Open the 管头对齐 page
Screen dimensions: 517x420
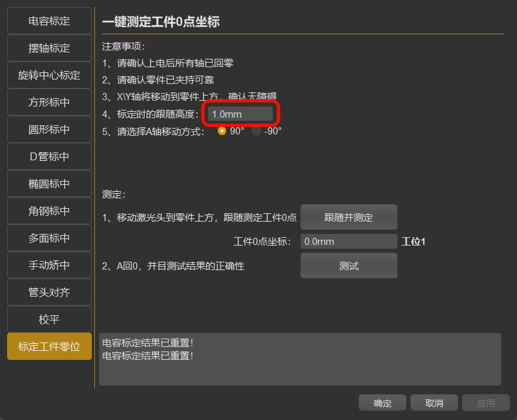[49, 292]
